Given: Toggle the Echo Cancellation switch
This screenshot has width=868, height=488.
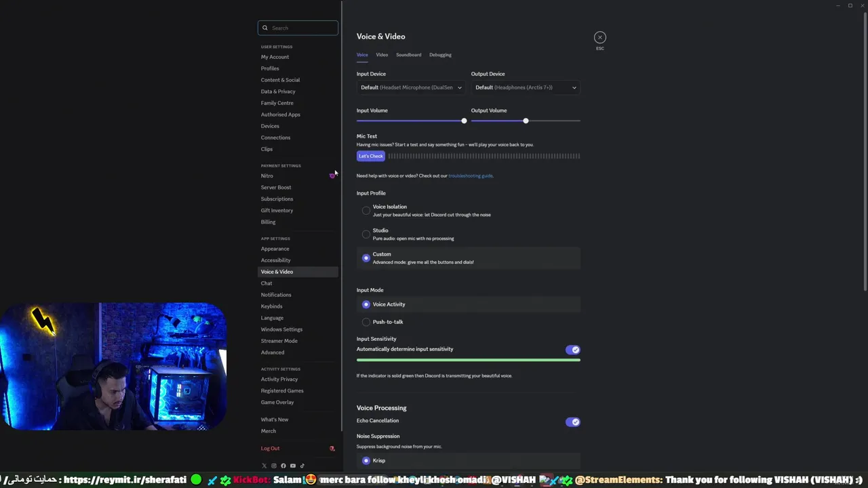Looking at the screenshot, I should coord(573,422).
